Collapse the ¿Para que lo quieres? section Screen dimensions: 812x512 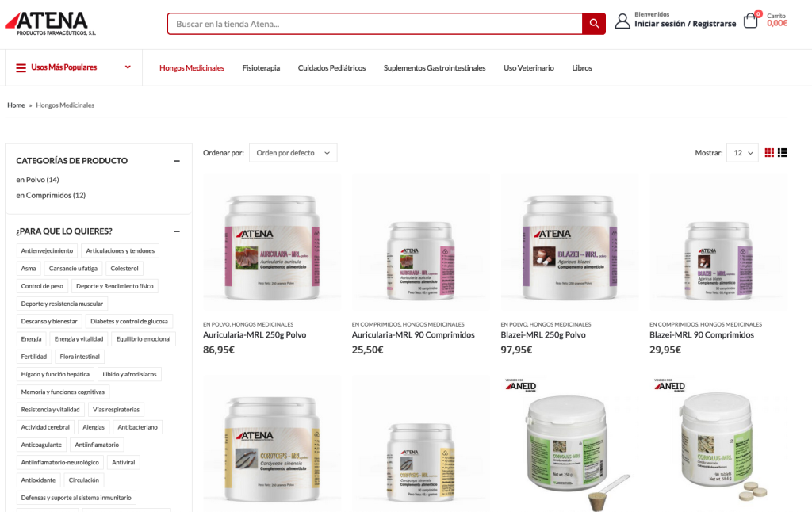[x=177, y=231]
